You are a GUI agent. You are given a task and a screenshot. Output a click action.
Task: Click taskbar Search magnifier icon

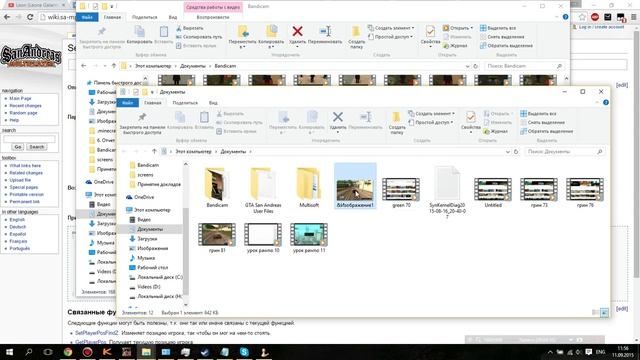coord(29,352)
